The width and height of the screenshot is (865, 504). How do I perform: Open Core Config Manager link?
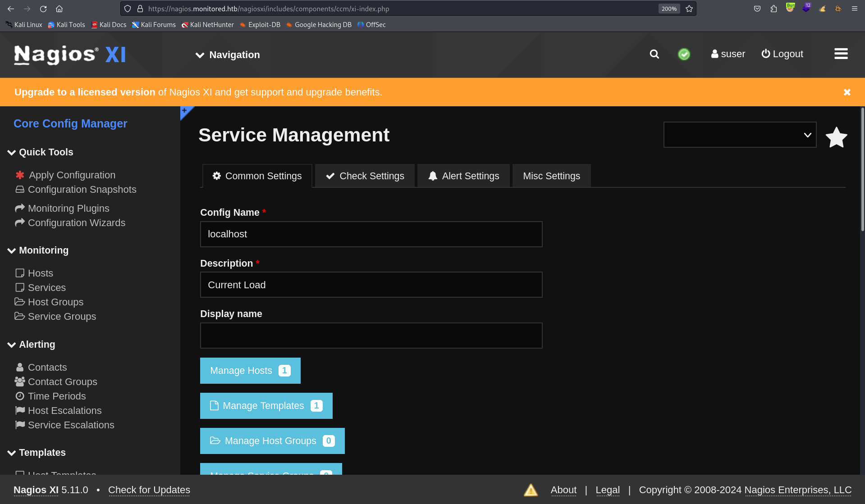click(70, 123)
